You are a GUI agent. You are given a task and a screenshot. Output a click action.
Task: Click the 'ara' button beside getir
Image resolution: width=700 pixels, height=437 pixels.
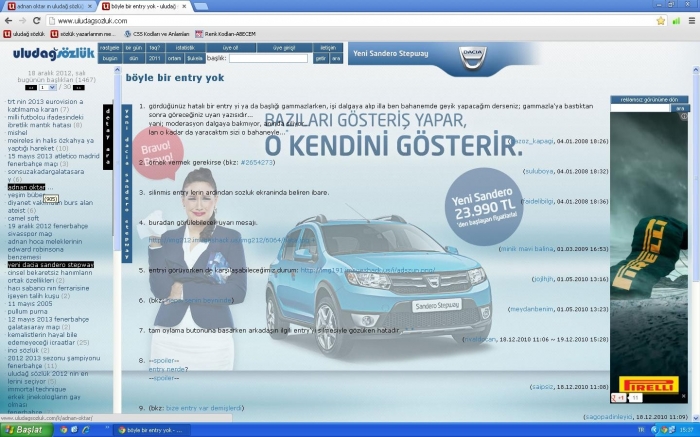point(336,58)
